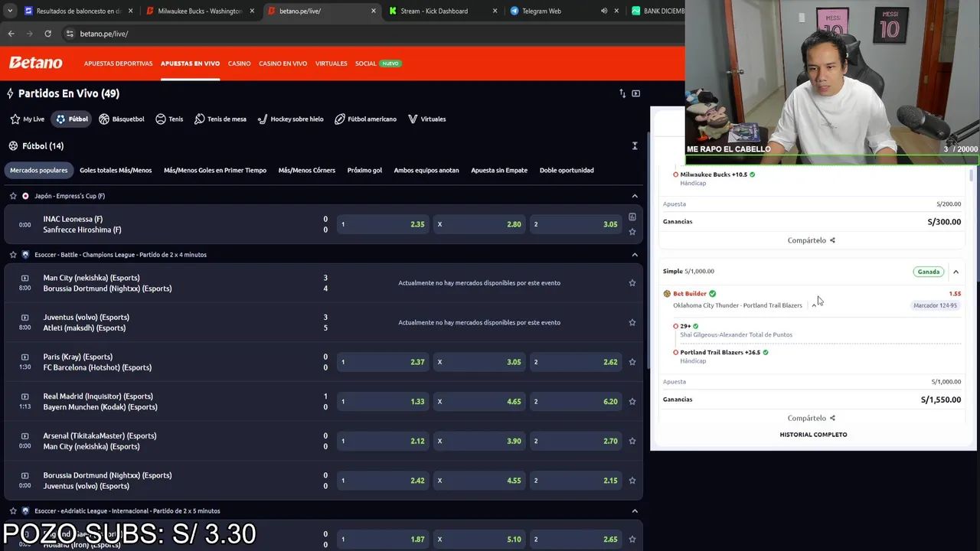Collapse all icon beside Fútbol (14)
Viewport: 980px width, 551px height.
click(x=635, y=145)
